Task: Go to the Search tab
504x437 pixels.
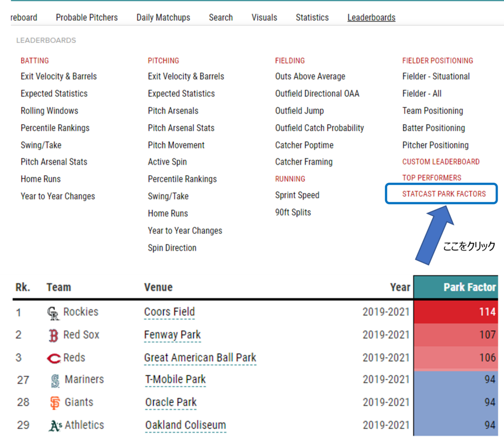Action: tap(221, 17)
